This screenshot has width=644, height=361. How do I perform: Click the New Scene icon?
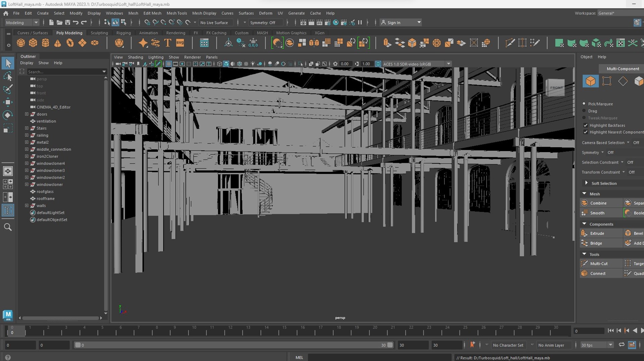(x=51, y=22)
